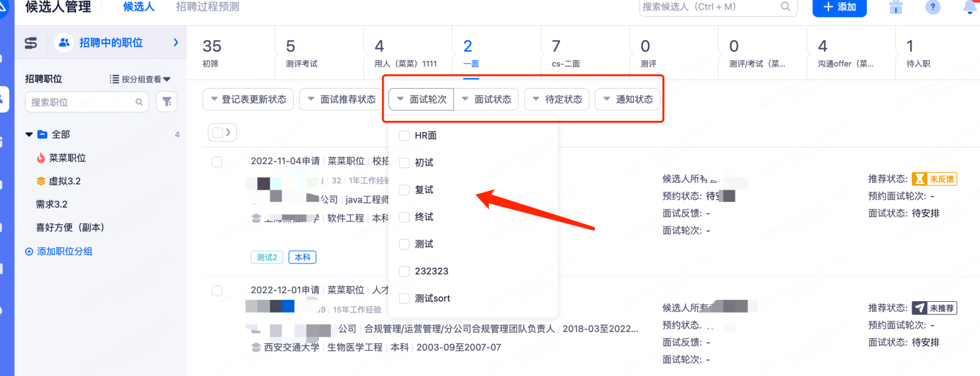Click the blue 添加 button
980x376 pixels.
(x=839, y=7)
